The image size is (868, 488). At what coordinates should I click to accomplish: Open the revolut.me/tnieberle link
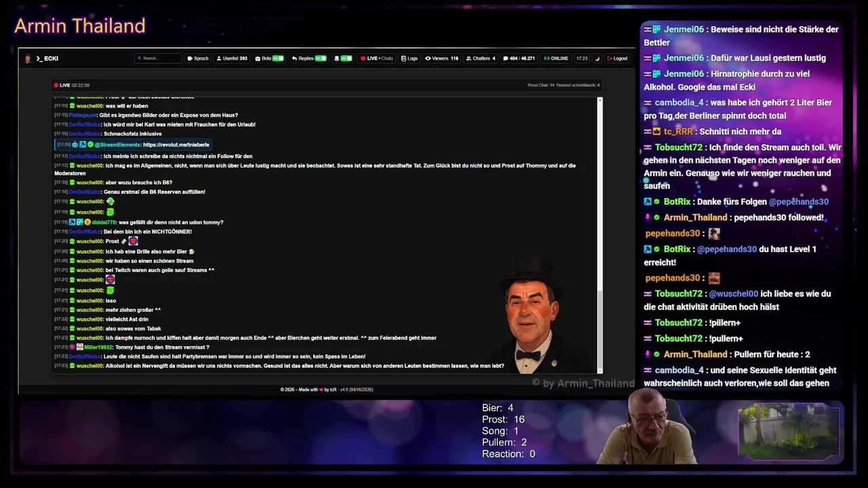176,144
